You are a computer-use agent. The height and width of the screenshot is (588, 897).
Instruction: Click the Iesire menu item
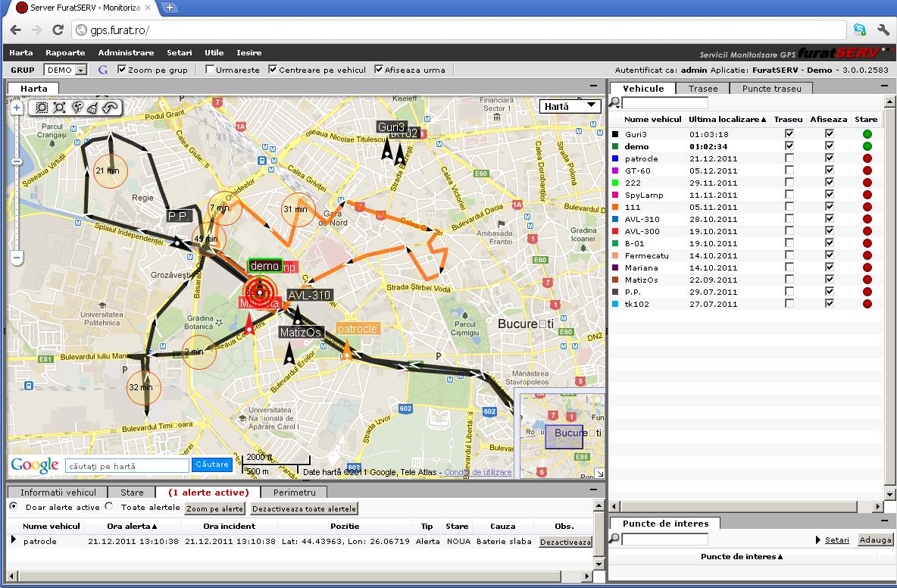(x=248, y=52)
